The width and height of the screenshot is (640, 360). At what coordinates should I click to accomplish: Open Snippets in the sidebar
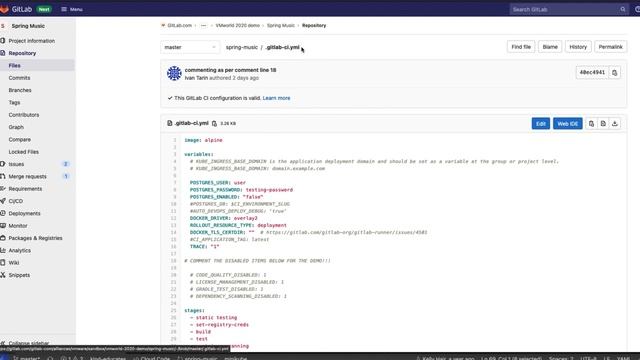19,275
